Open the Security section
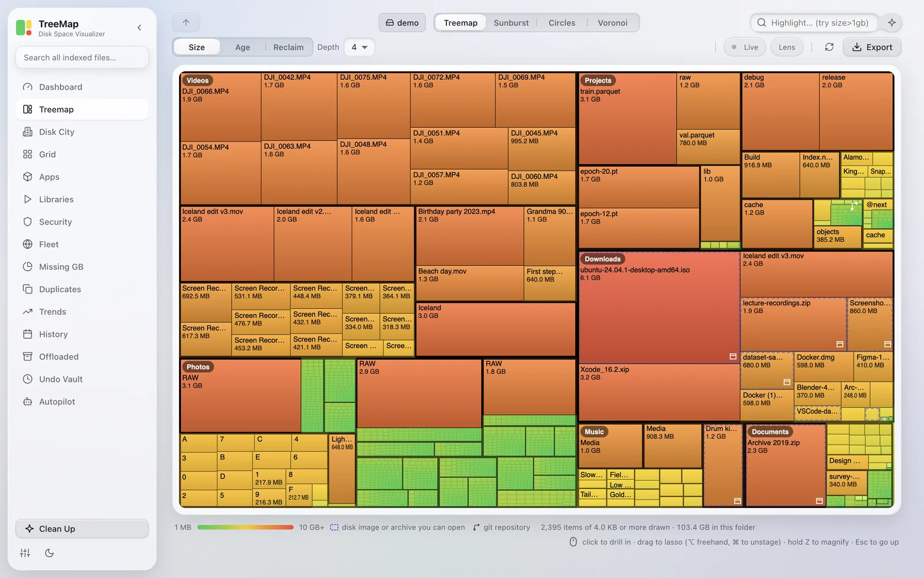The height and width of the screenshot is (578, 924). [82, 222]
